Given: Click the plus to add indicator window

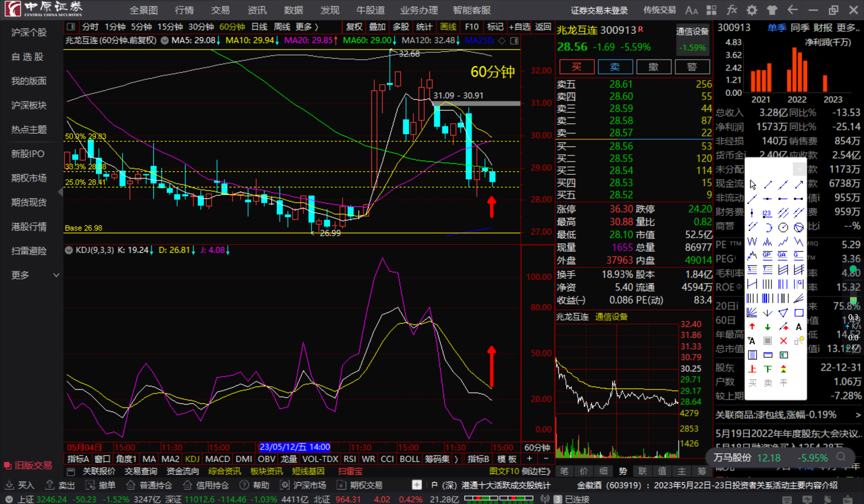Looking at the screenshot, I should tap(530, 459).
